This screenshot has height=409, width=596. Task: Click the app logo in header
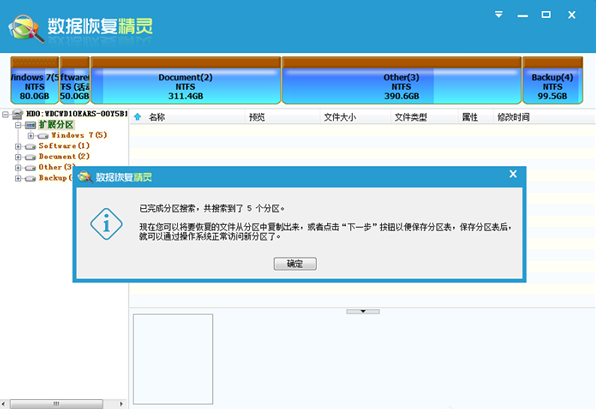[25, 28]
